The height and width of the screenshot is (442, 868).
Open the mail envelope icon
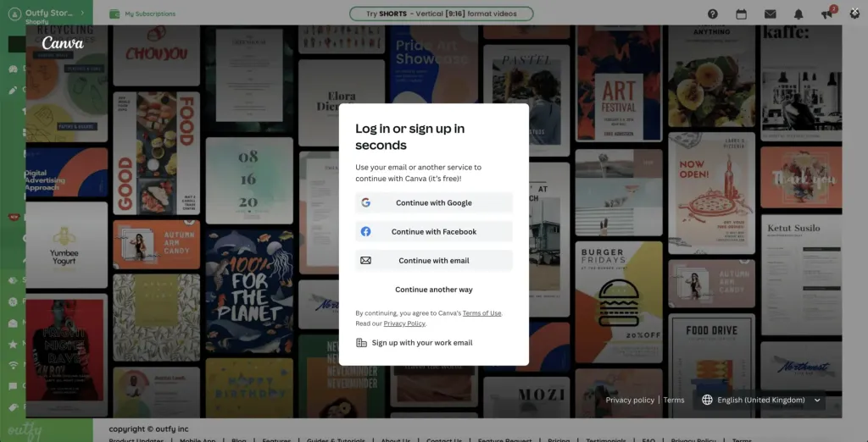pyautogui.click(x=770, y=14)
